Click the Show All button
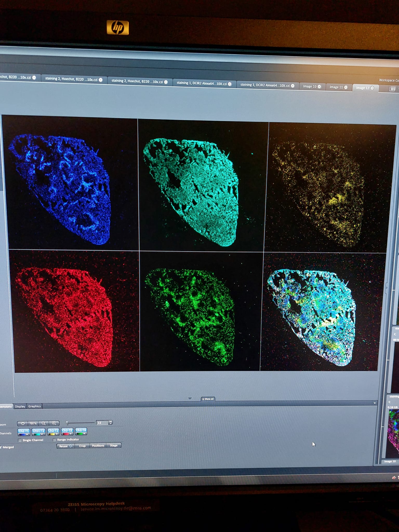This screenshot has height=532, width=399. pyautogui.click(x=208, y=399)
